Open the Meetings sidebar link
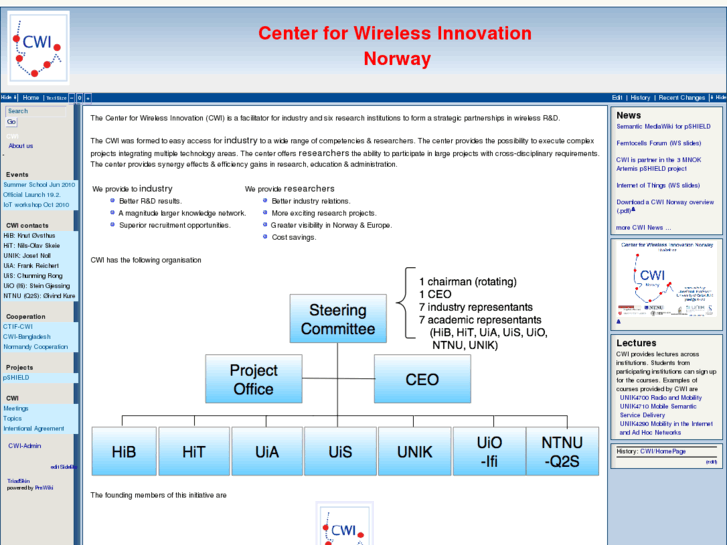This screenshot has height=545, width=727. (16, 409)
